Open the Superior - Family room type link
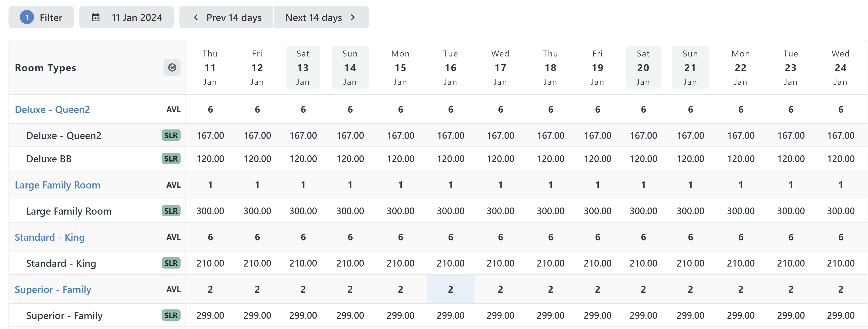868x329 pixels. pyautogui.click(x=53, y=290)
